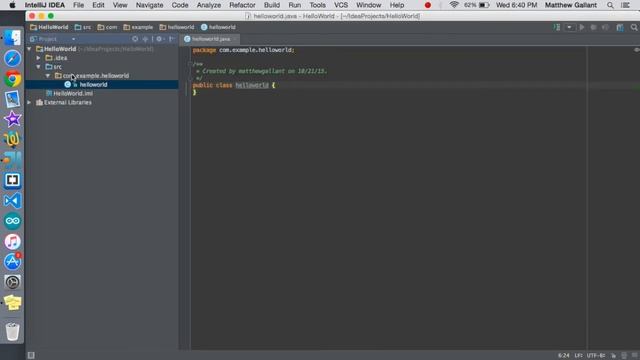Open Safari from the dock

(x=12, y=58)
